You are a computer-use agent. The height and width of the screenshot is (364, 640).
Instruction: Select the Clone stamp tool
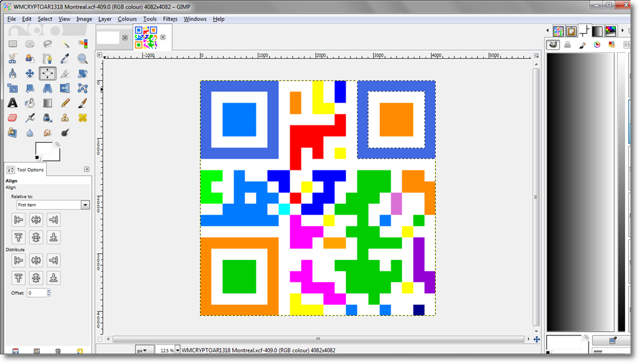[65, 118]
